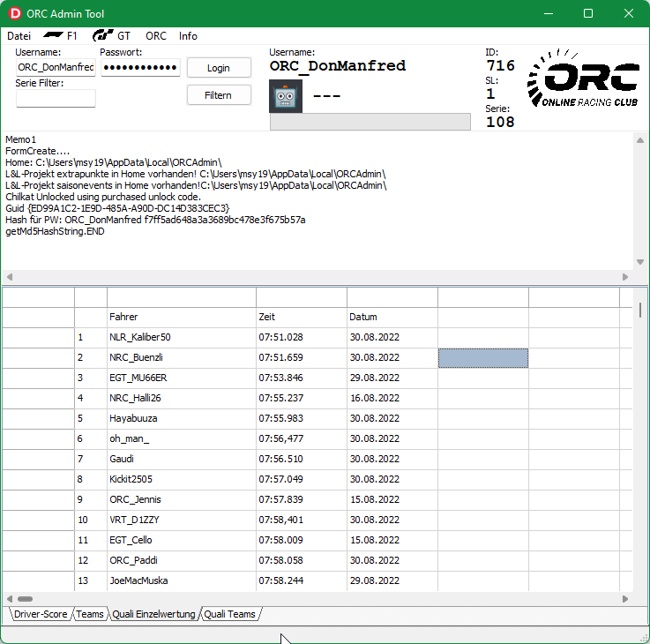Viewport: 650px width, 644px height.
Task: Click the results grid horizontal scrollbar thumb
Action: point(25,598)
